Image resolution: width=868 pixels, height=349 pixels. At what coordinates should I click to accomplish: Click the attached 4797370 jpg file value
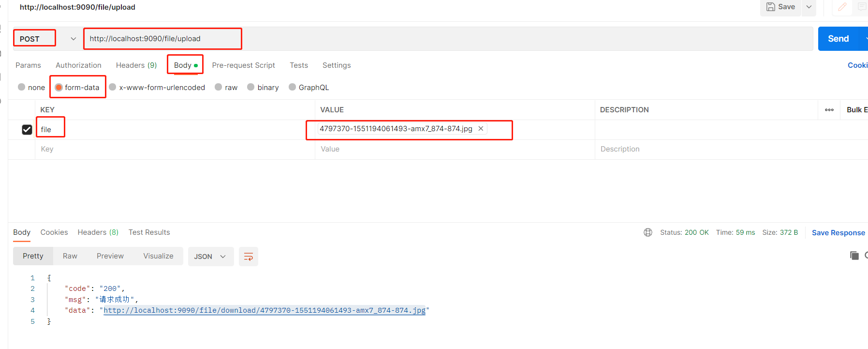point(396,129)
